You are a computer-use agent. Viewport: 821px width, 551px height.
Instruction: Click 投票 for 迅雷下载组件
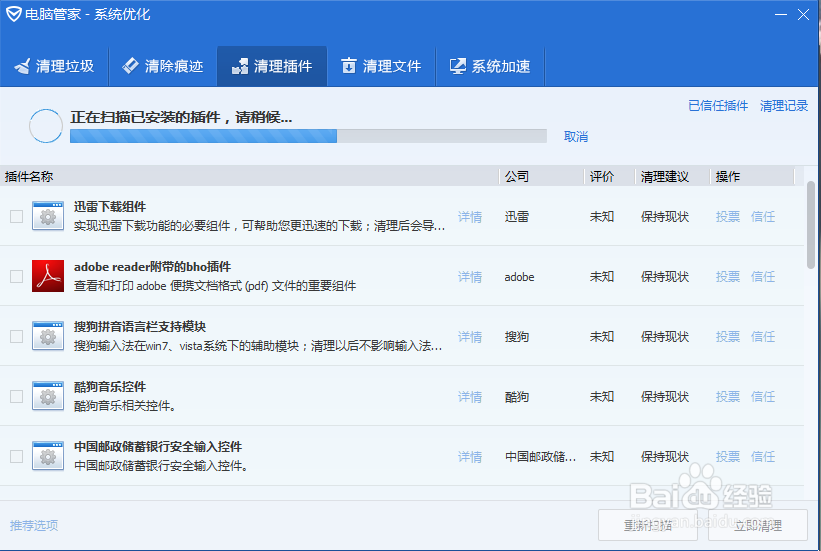(x=728, y=217)
